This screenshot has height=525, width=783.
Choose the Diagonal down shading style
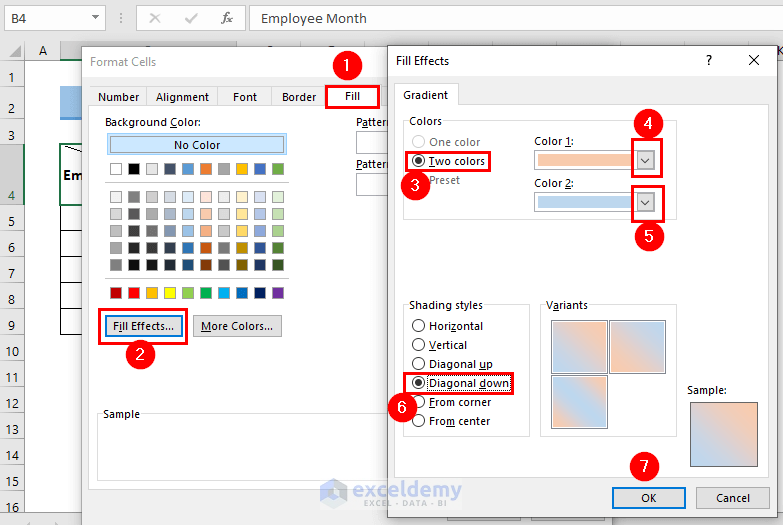(x=460, y=383)
